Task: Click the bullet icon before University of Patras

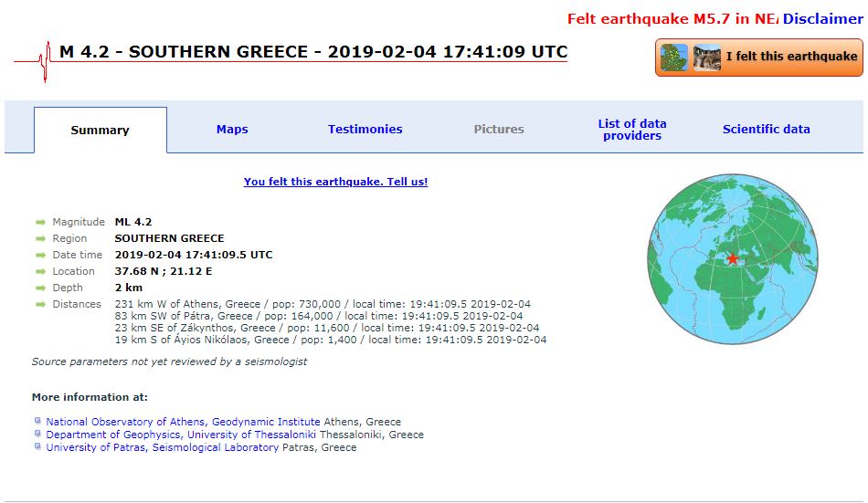Action: point(37,447)
